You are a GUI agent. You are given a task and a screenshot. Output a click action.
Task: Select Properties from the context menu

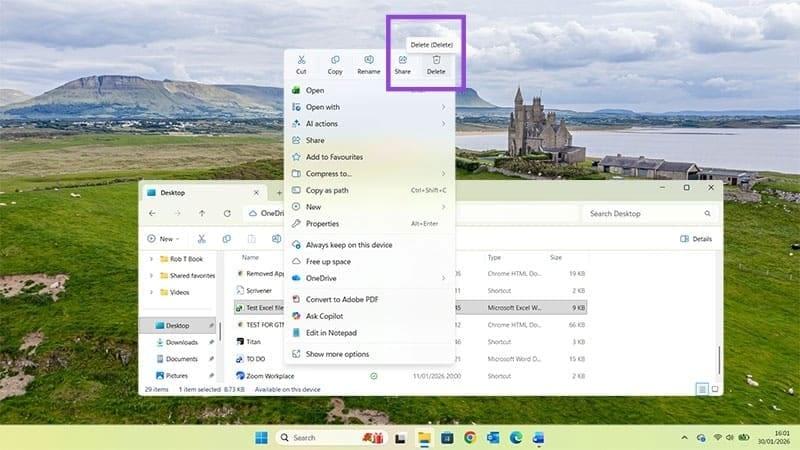(x=322, y=224)
